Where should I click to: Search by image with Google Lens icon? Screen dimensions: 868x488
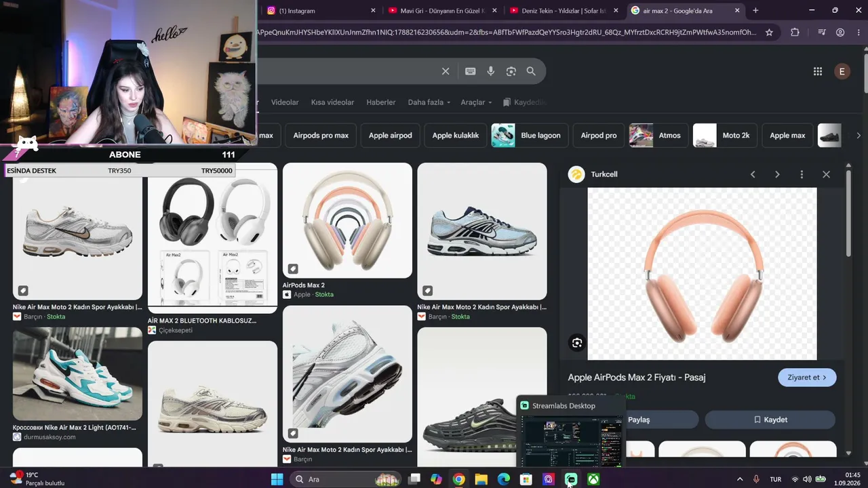[511, 71]
